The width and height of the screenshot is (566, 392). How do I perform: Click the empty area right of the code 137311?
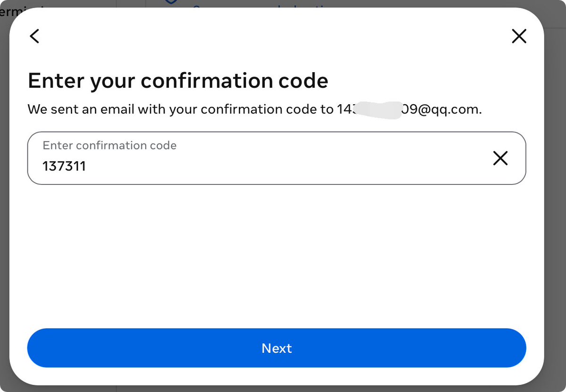click(289, 166)
